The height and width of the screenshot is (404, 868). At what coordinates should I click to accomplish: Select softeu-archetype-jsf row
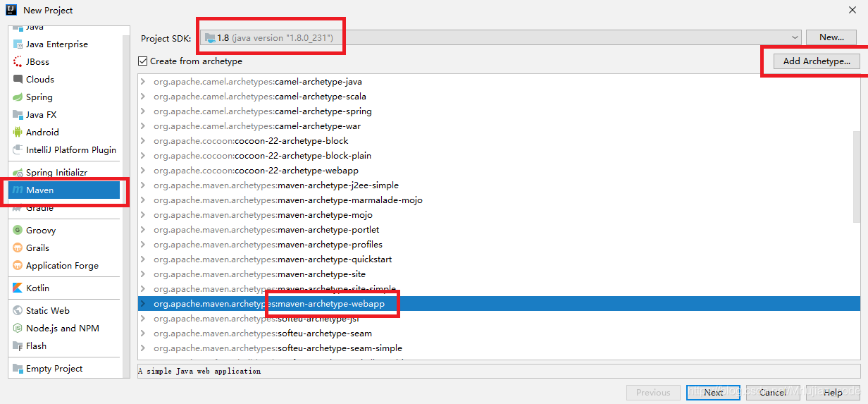click(495, 319)
